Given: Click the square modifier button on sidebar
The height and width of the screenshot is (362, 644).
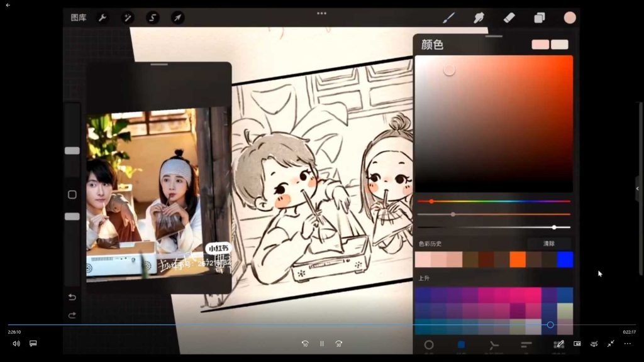Looking at the screenshot, I should coord(72,195).
